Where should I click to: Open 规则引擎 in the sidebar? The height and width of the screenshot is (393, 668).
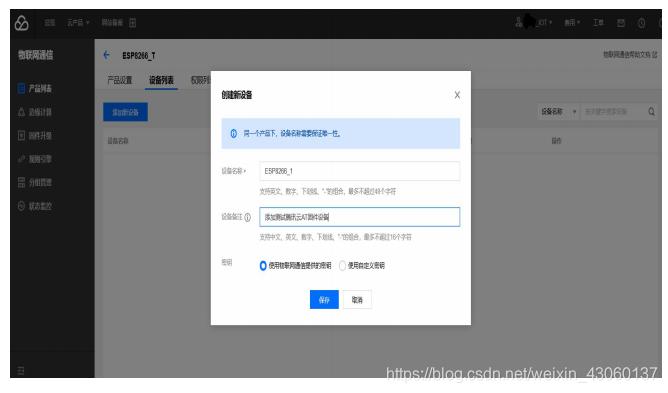(x=40, y=159)
